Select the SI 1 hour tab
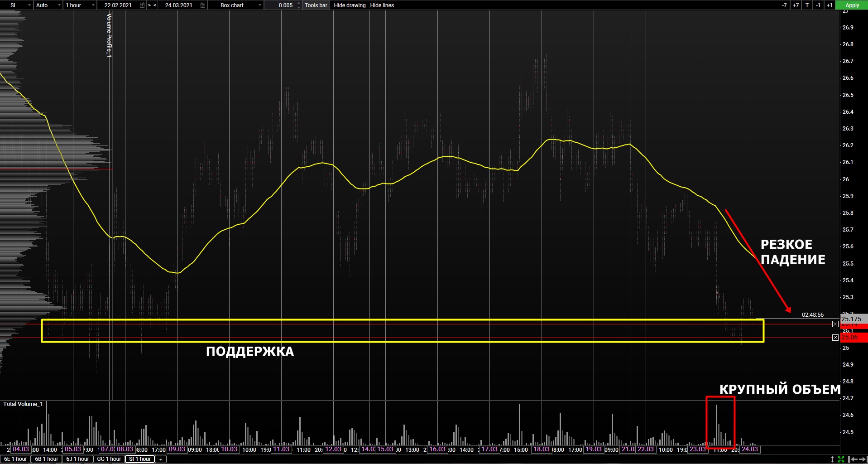 (x=140, y=459)
